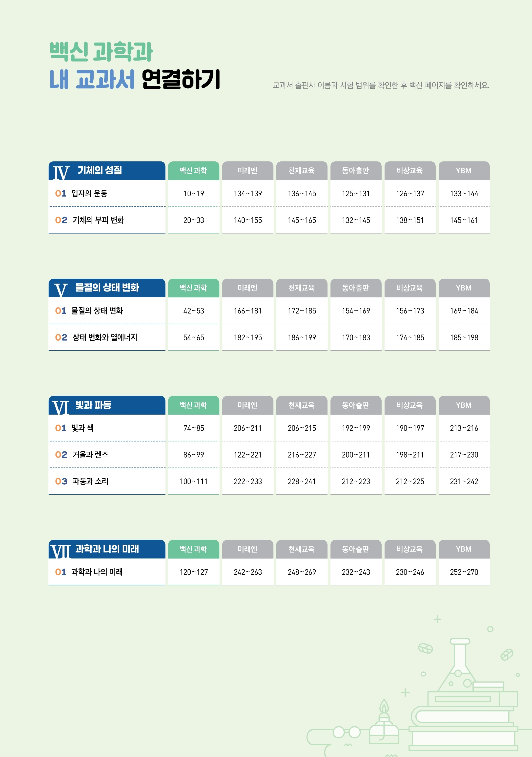Click 동아출판 page range 170~183
Screen dimensions: 532x757
356,337
